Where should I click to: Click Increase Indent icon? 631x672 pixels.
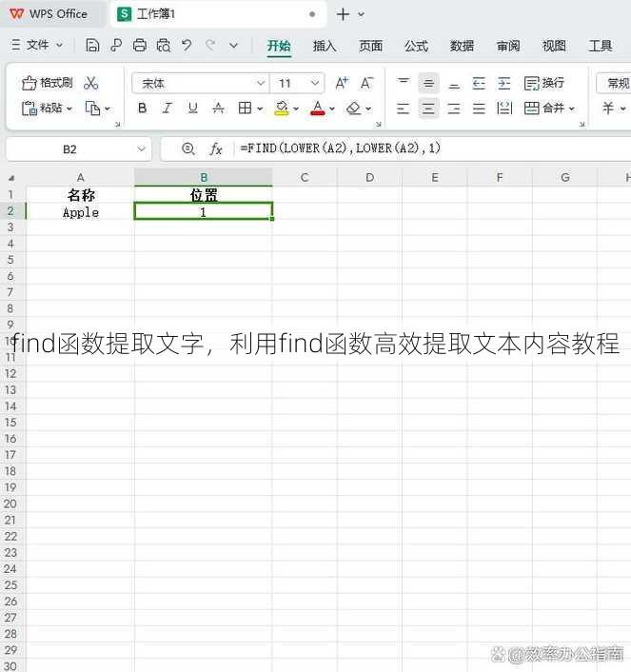point(504,83)
